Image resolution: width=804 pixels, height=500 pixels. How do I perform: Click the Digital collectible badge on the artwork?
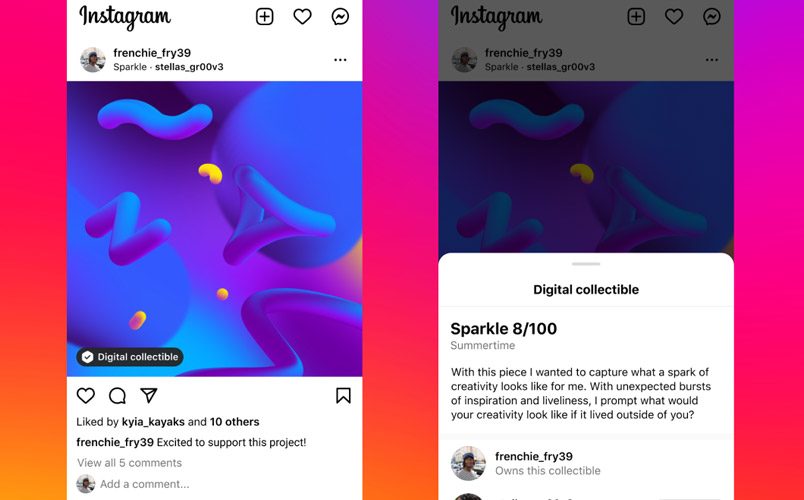pyautogui.click(x=130, y=357)
